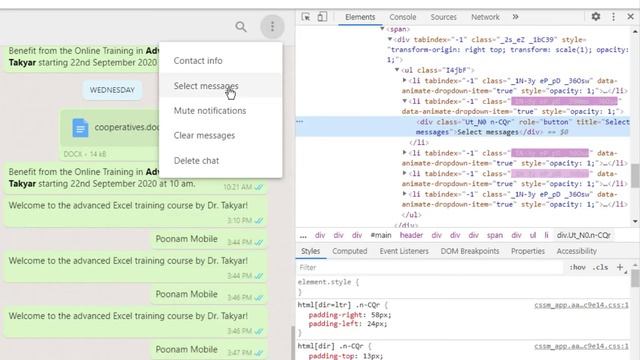Click the dots gutter beside selected DOM node
Screen dimensions: 640x360
300,122
